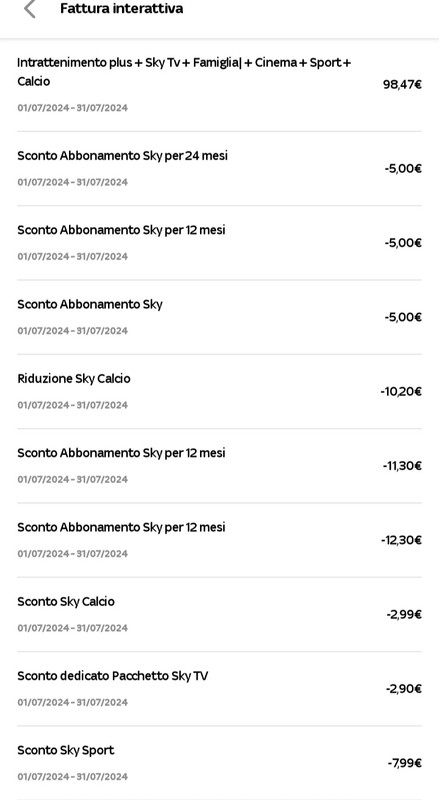Screen dimensions: 439x800
Task: Open the Intrattenimento plus bundle line item
Action: click(x=220, y=85)
